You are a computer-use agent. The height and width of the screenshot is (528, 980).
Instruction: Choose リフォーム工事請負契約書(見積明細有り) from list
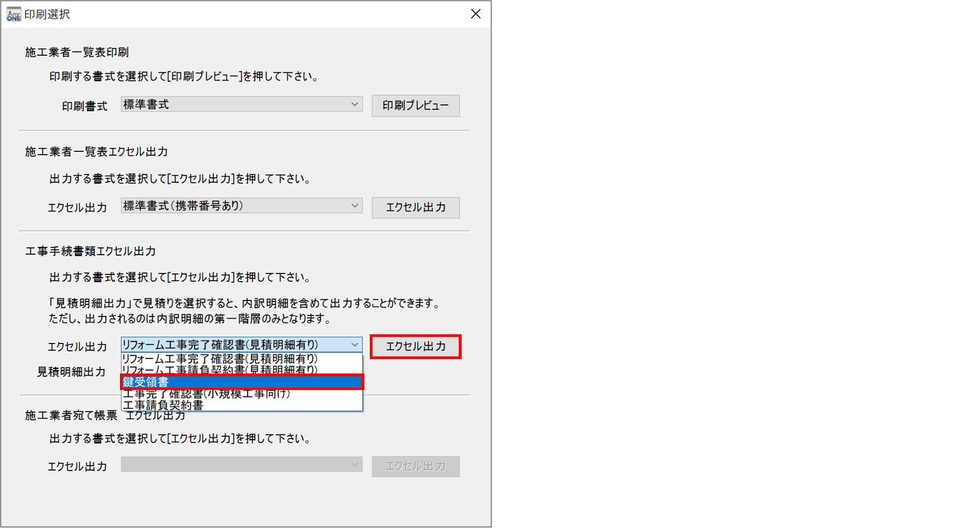click(221, 370)
